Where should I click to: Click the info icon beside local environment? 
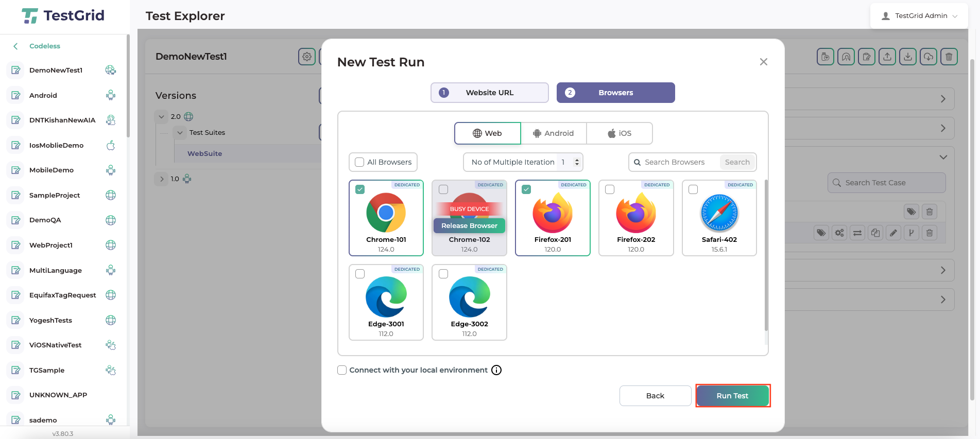496,370
